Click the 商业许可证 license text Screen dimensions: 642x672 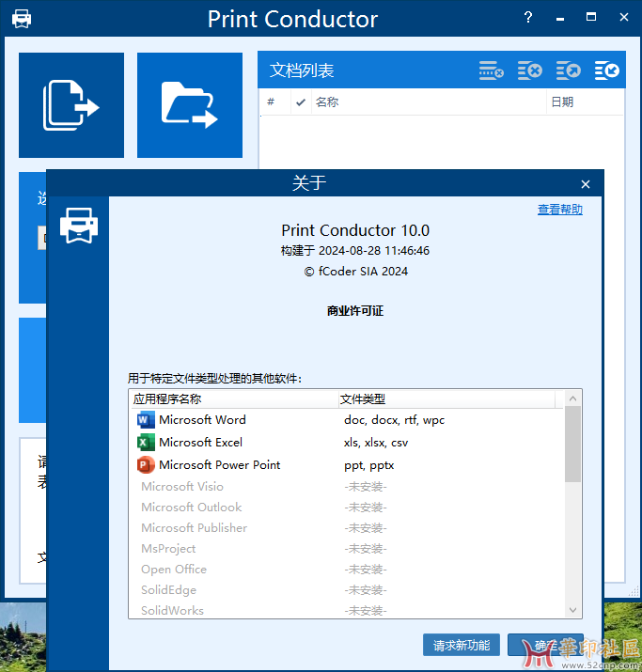[355, 311]
